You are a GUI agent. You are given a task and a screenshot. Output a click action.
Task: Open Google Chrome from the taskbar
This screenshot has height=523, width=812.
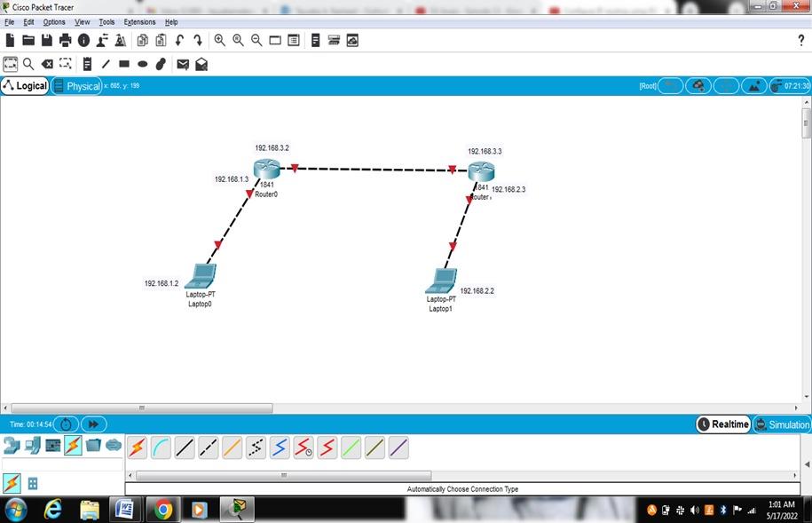(162, 510)
